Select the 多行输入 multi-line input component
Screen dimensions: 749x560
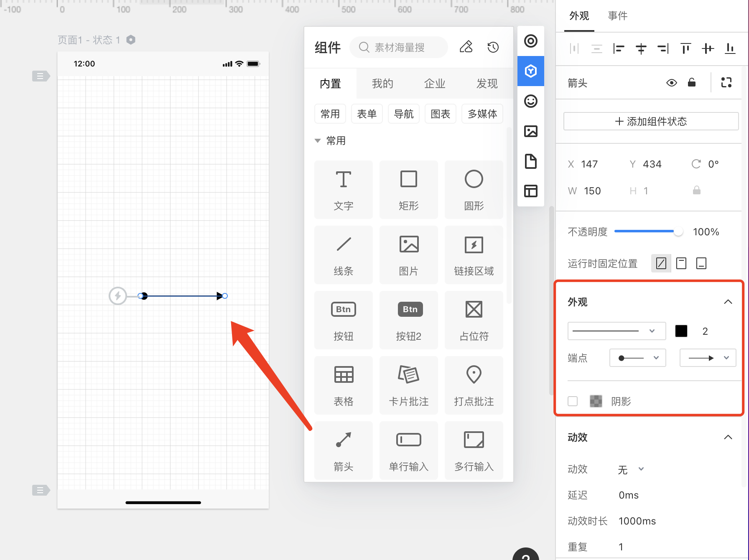click(x=474, y=450)
